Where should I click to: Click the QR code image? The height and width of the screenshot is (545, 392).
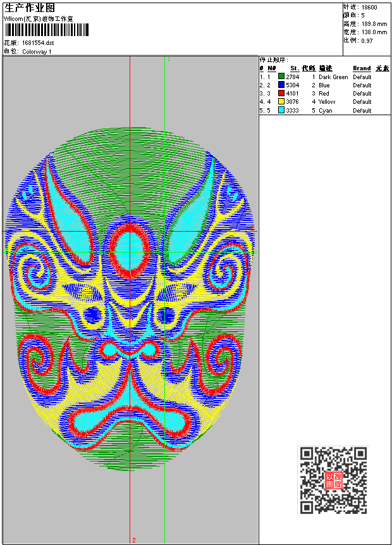[x=333, y=480]
